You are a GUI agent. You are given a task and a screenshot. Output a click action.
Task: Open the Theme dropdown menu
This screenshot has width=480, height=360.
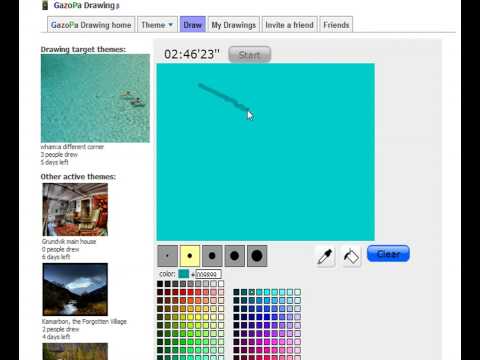pos(157,25)
